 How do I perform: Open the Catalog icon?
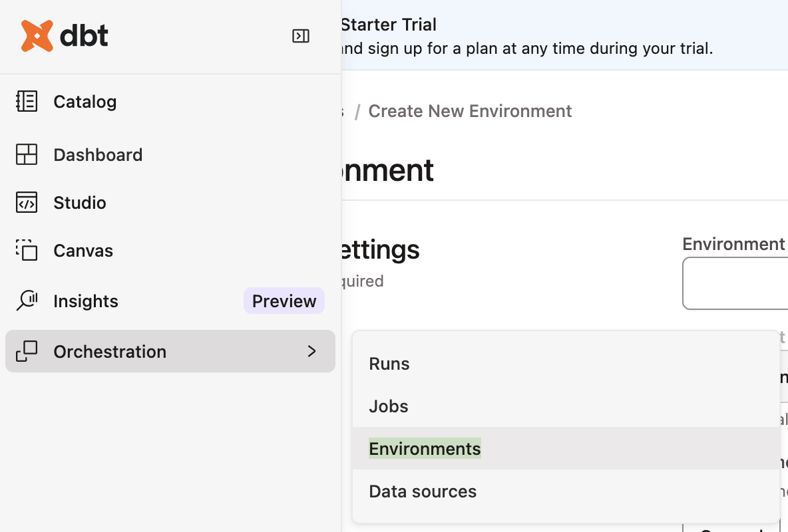[x=27, y=102]
